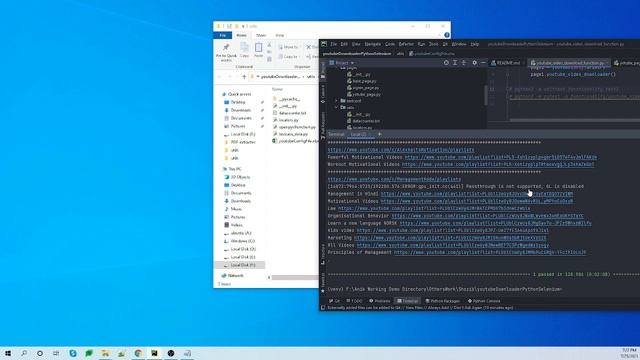Open Git tool window at bottom bar
The height and width of the screenshot is (360, 640).
pyautogui.click(x=335, y=301)
